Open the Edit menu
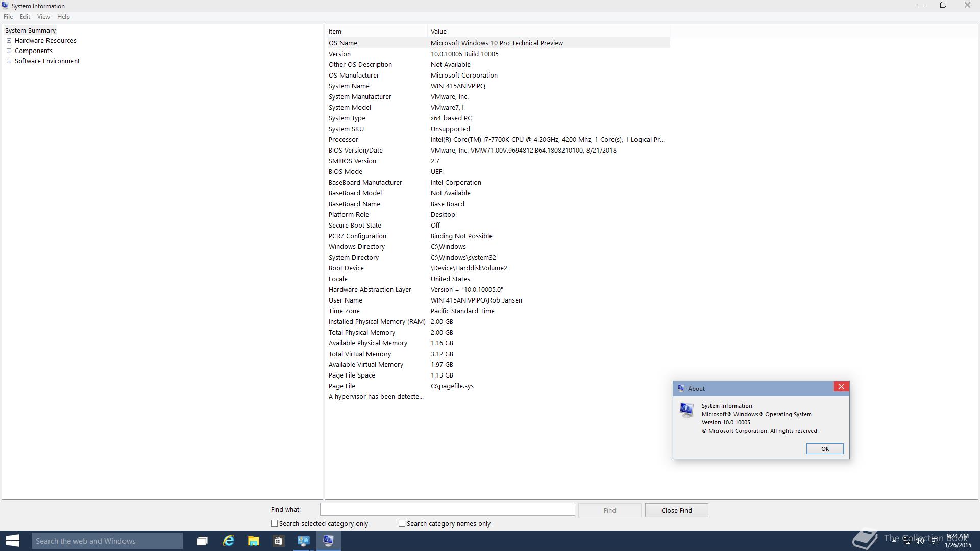This screenshot has height=551, width=980. tap(25, 17)
